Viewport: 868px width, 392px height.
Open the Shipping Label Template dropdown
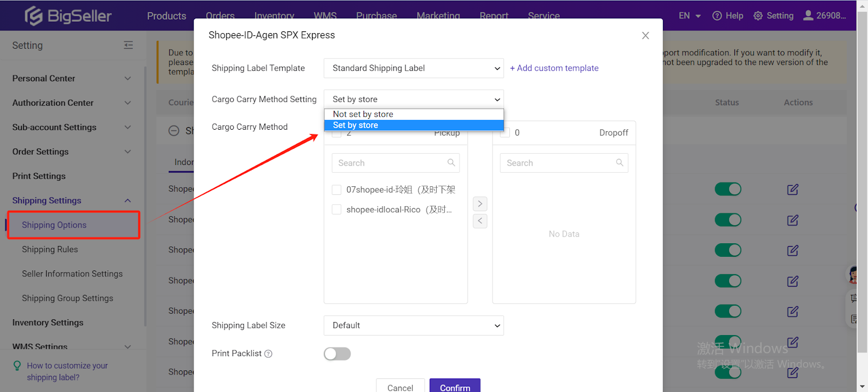pos(413,68)
